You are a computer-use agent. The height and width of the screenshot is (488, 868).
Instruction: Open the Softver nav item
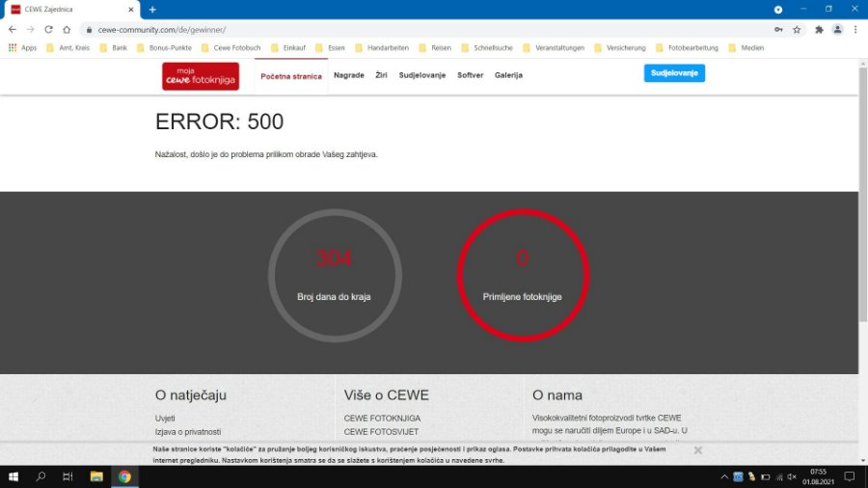[x=470, y=75]
